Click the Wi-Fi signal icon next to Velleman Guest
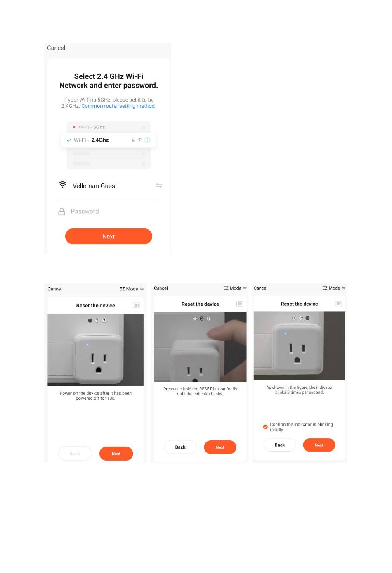This screenshot has width=392, height=573. tap(62, 185)
